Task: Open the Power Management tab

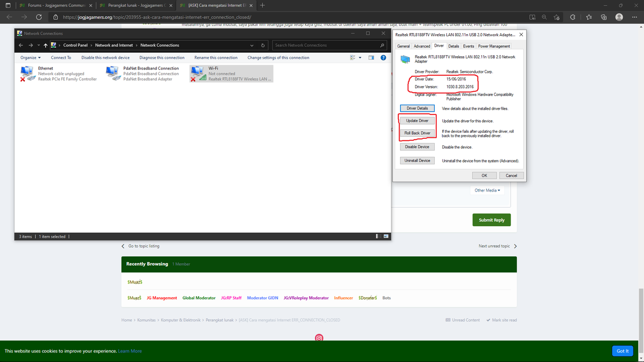Action: [x=494, y=46]
